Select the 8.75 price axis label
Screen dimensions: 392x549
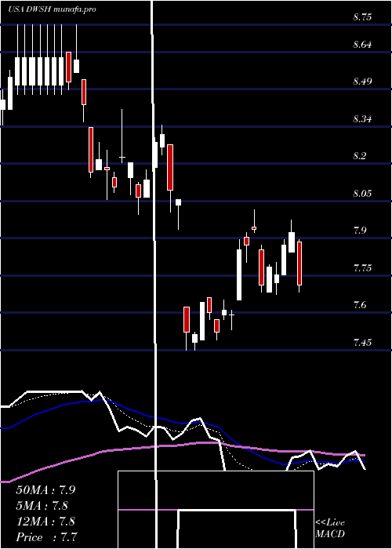pos(362,17)
